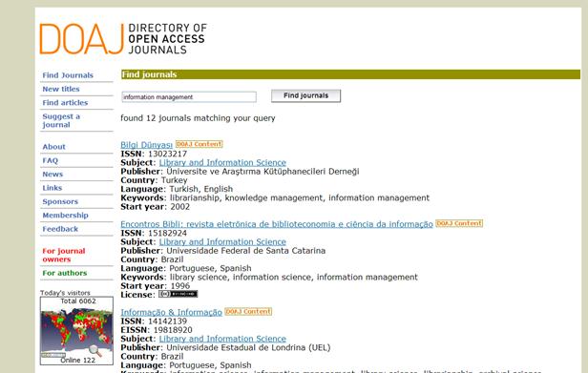588x373 pixels.
Task: Open the Feedback page
Action: 60,229
